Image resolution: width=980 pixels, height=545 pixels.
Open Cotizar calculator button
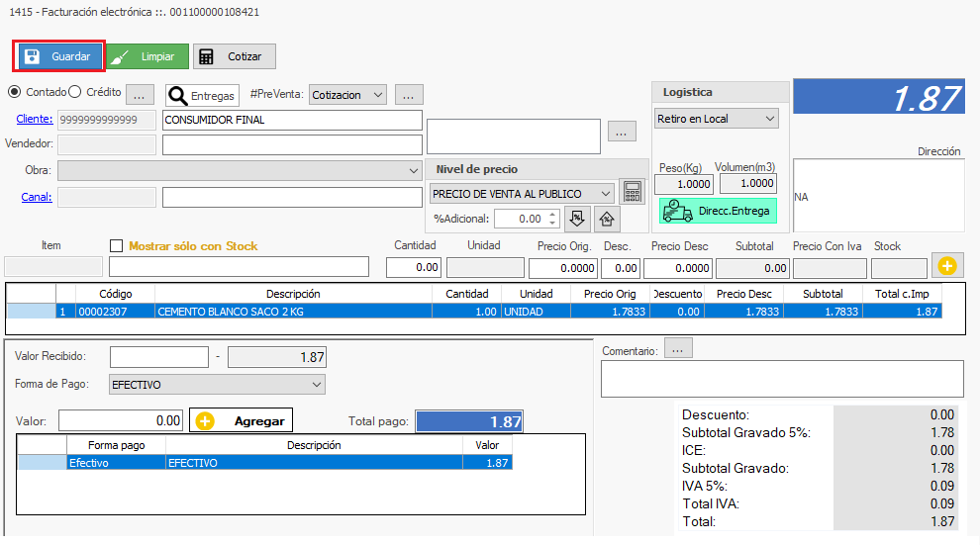(x=234, y=56)
